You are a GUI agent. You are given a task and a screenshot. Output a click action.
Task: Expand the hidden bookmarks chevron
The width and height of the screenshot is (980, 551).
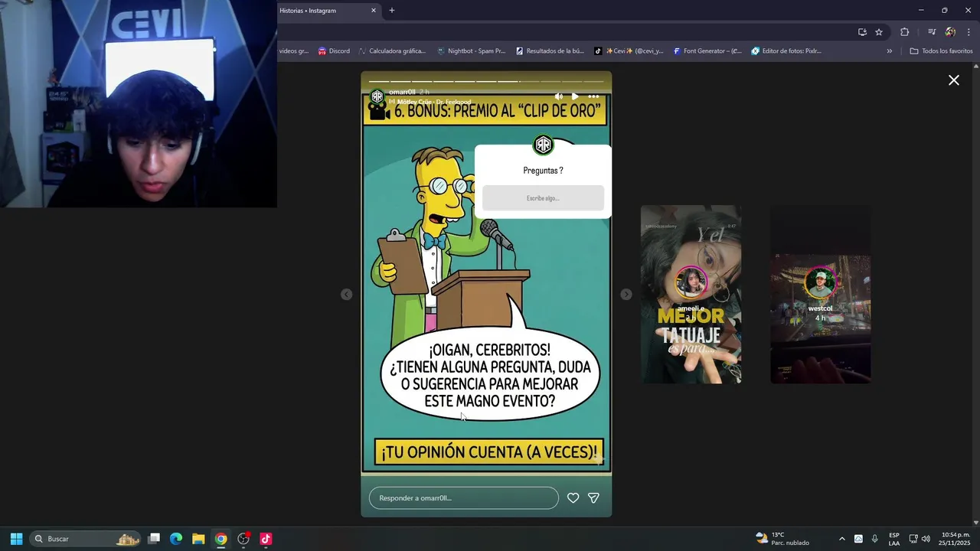889,51
